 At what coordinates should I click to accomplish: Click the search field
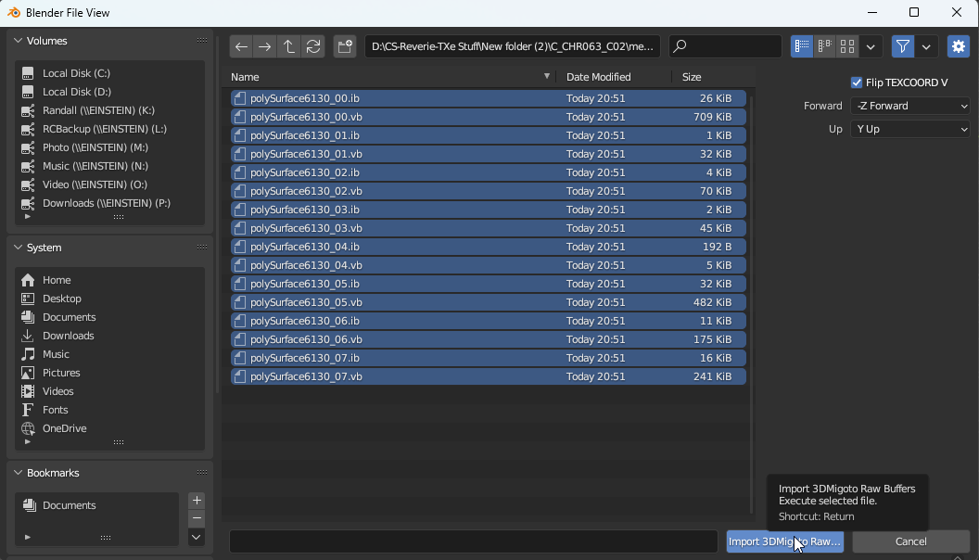click(x=725, y=46)
